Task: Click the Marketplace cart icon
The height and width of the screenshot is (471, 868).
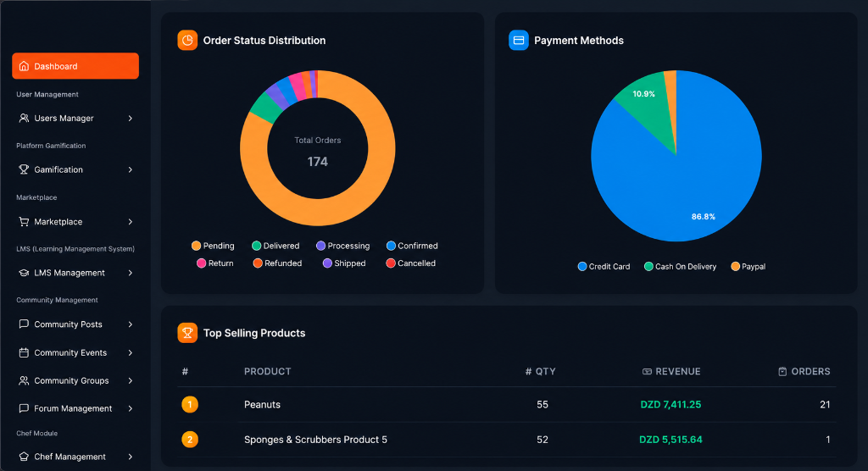Action: coord(24,221)
